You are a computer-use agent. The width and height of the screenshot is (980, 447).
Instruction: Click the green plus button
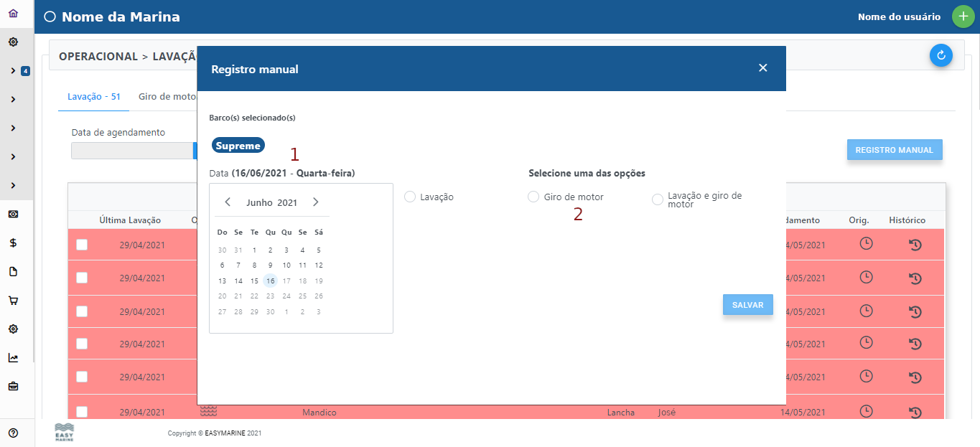coord(963,17)
